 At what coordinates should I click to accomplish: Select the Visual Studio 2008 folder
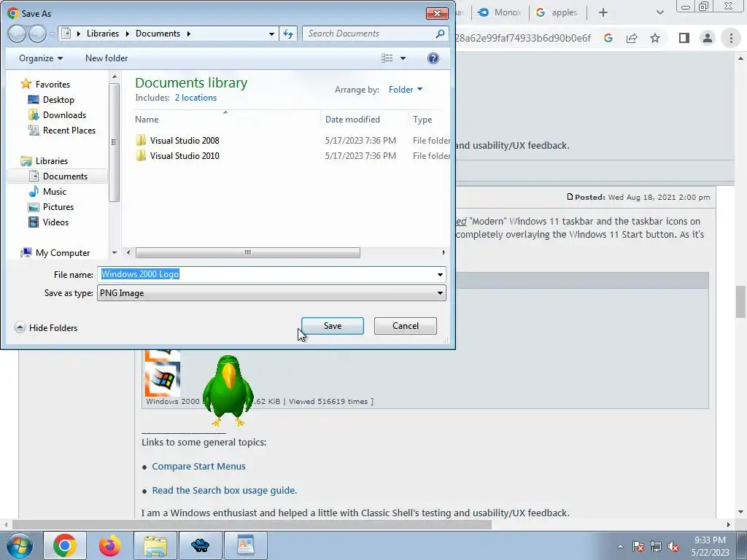(x=185, y=141)
